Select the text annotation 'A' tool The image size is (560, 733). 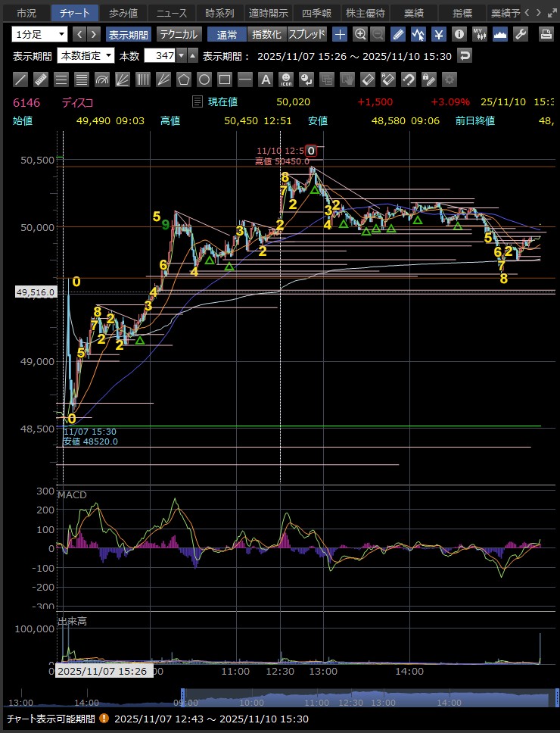click(x=266, y=80)
